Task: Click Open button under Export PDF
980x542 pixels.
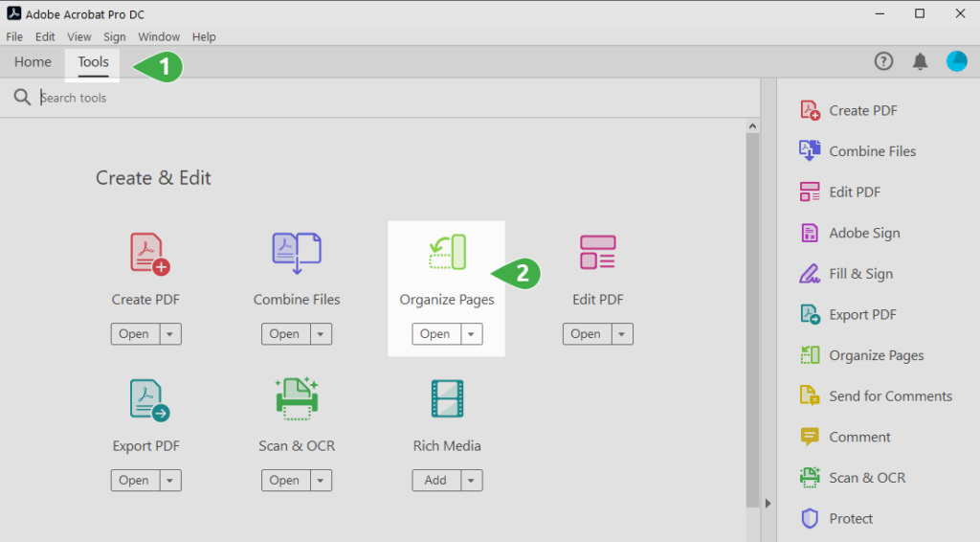Action: tap(135, 480)
